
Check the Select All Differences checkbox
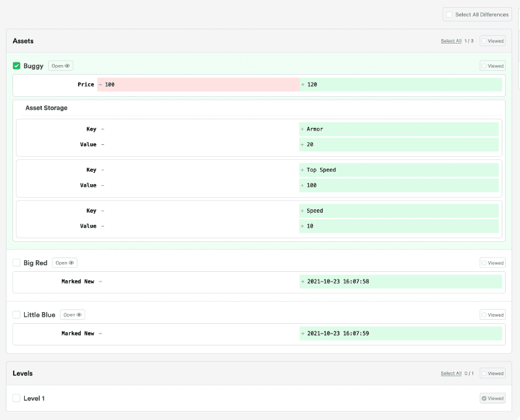pos(449,14)
